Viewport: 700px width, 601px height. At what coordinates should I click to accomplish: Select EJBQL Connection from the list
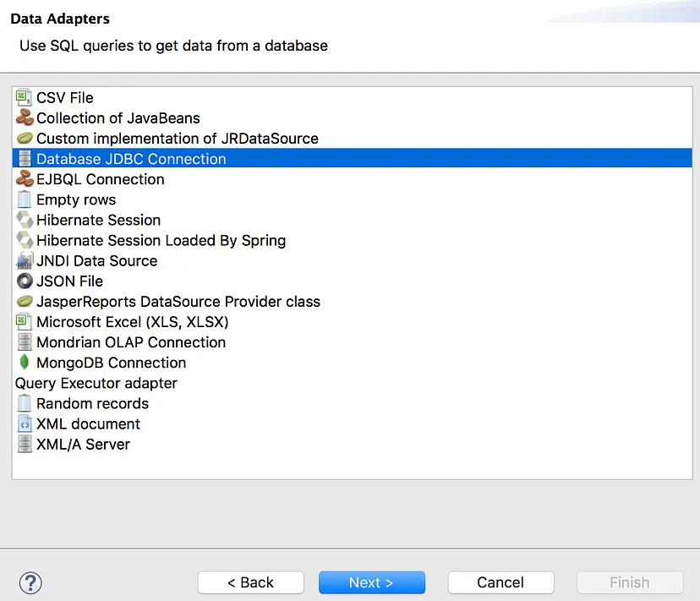tap(100, 179)
